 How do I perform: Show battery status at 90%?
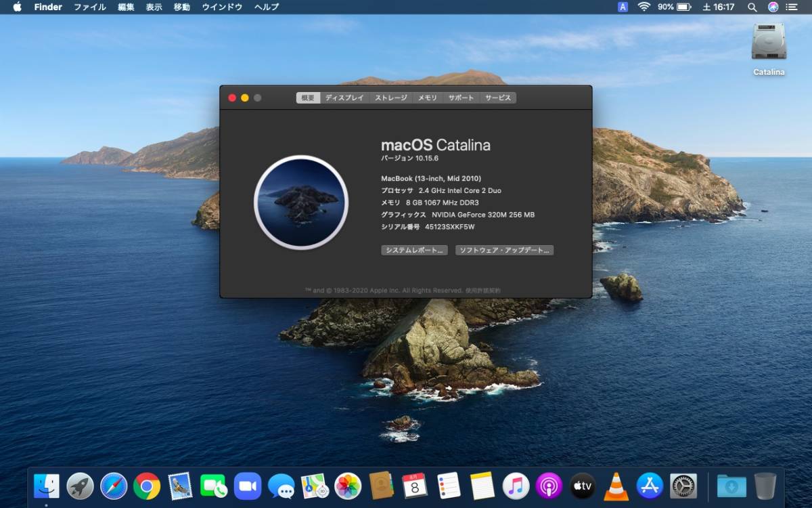point(674,7)
